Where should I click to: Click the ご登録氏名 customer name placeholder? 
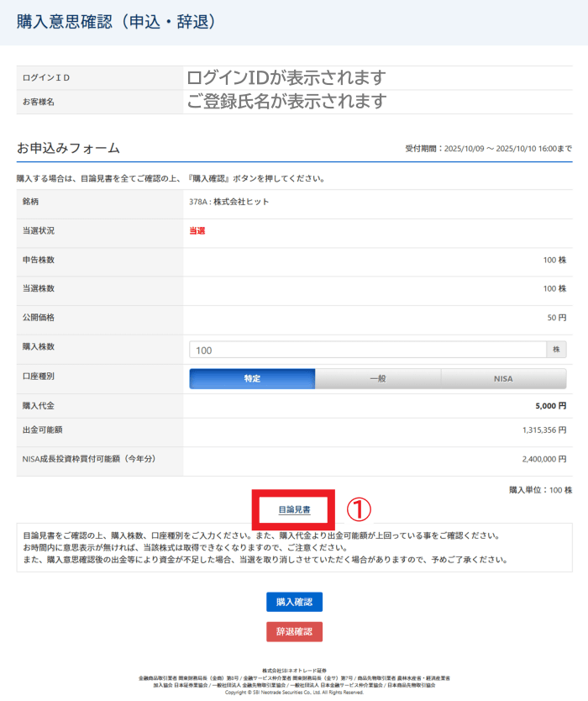point(286,102)
